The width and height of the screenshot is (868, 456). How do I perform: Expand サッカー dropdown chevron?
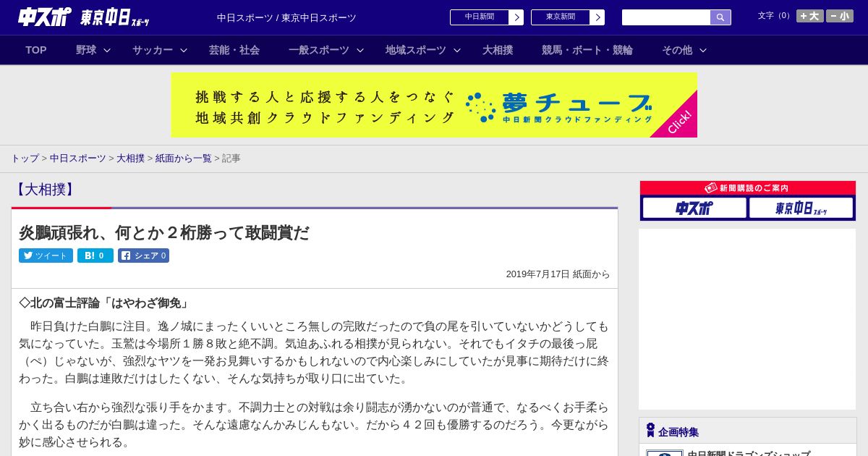tap(184, 51)
